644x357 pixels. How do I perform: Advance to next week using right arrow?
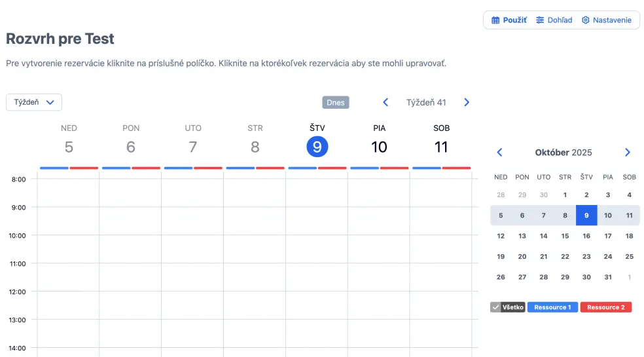coord(467,102)
